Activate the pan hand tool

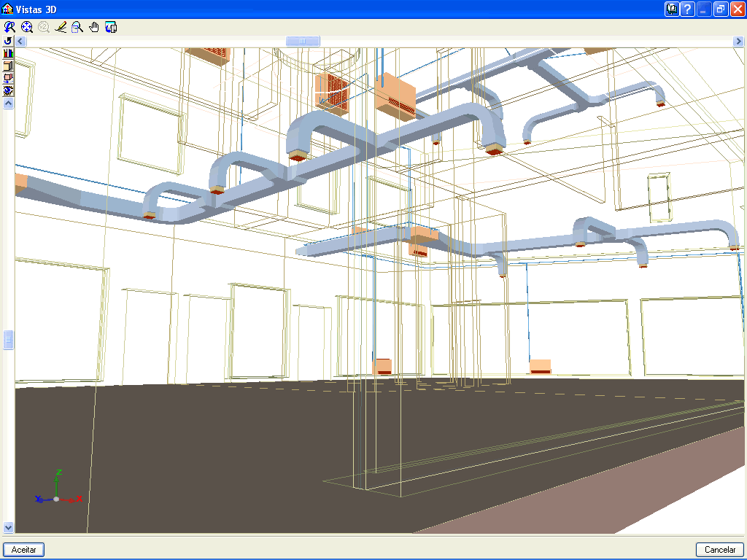coord(94,27)
